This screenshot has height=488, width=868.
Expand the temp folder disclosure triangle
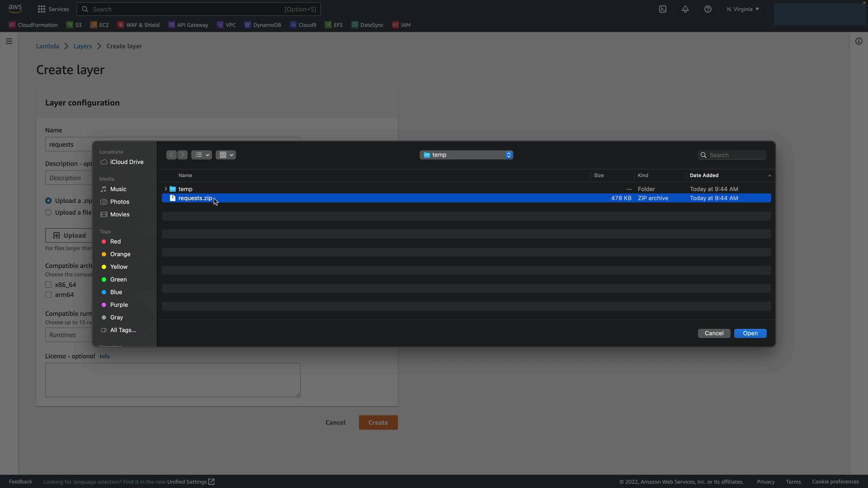coord(165,189)
